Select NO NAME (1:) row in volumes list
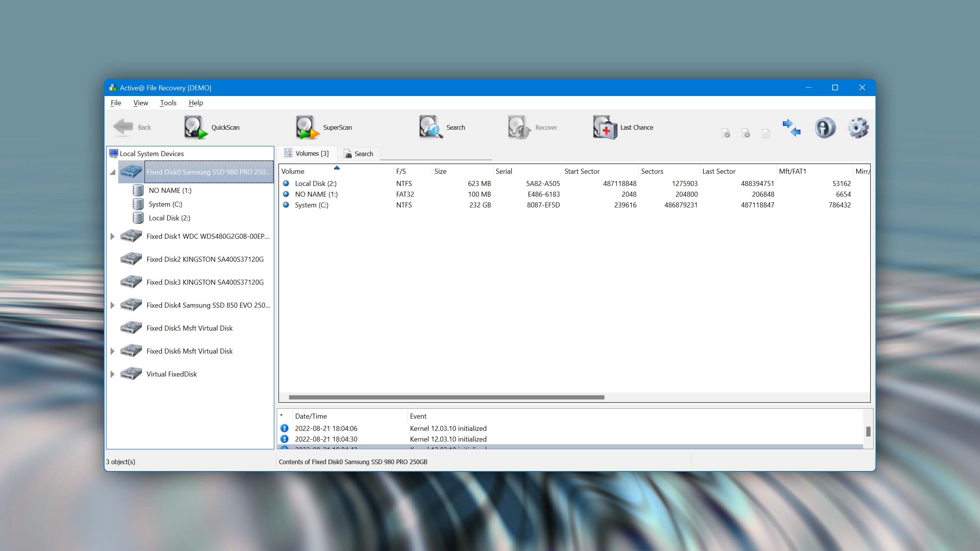The width and height of the screenshot is (980, 551). coord(574,194)
